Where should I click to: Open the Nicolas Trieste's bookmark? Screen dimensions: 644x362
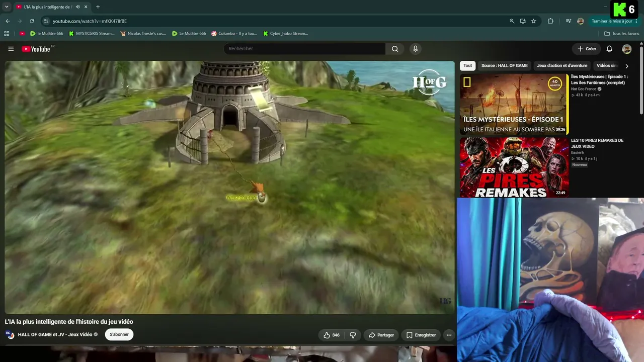tap(143, 34)
